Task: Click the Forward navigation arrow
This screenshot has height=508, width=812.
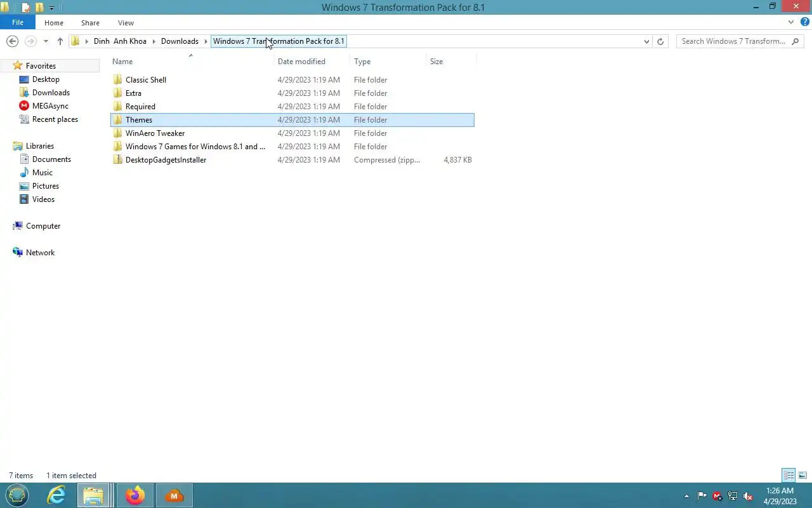Action: pos(30,41)
